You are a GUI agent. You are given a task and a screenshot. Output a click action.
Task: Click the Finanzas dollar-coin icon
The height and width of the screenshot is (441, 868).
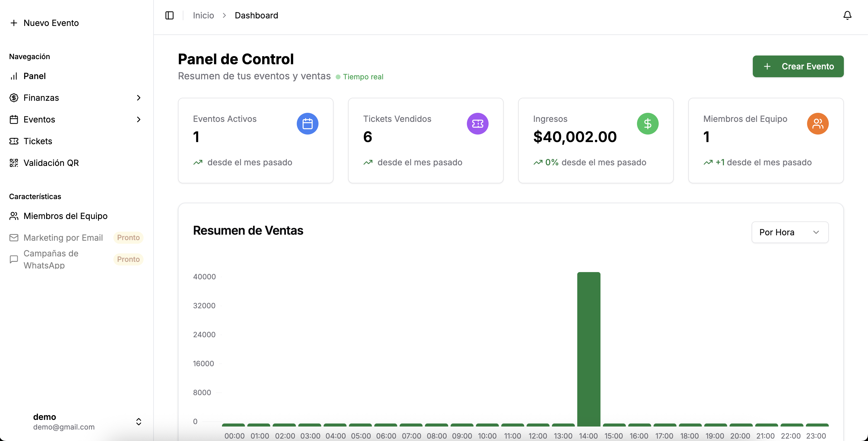click(14, 98)
